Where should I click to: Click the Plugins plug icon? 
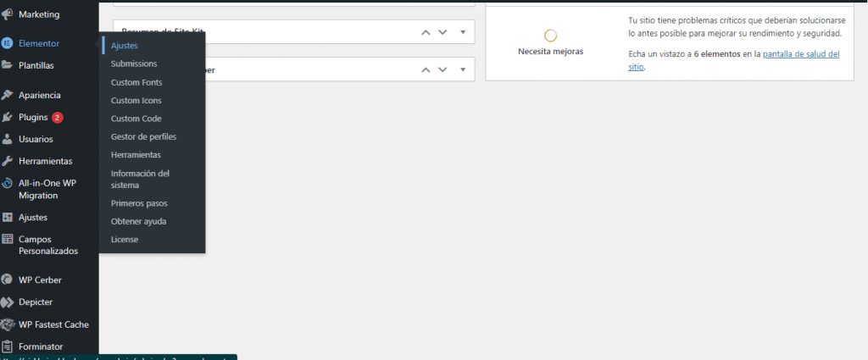coord(7,117)
